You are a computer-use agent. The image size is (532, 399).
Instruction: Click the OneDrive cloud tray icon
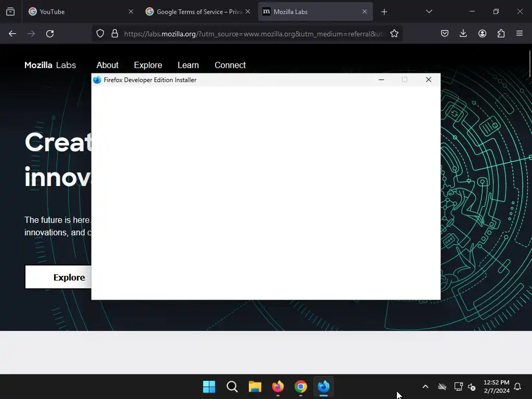tap(442, 387)
